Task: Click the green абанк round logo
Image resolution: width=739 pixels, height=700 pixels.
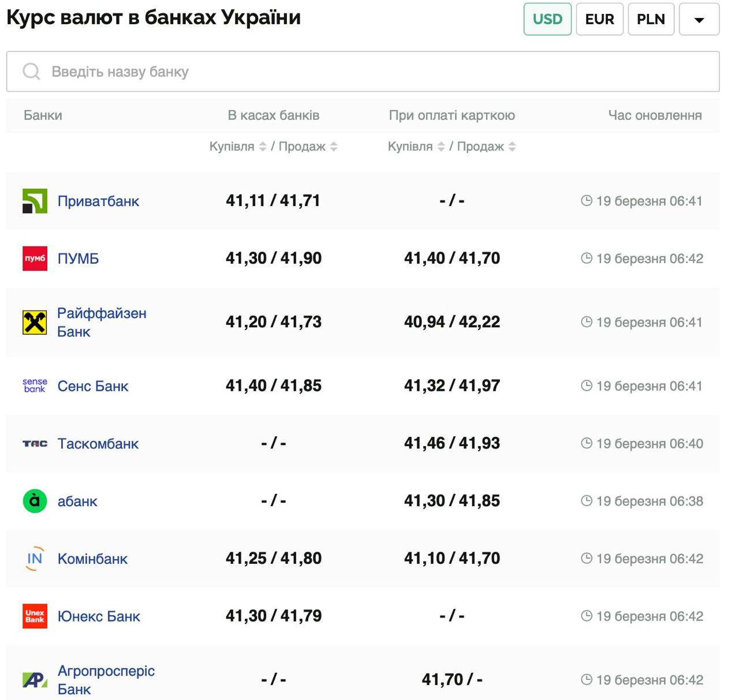Action: click(35, 501)
